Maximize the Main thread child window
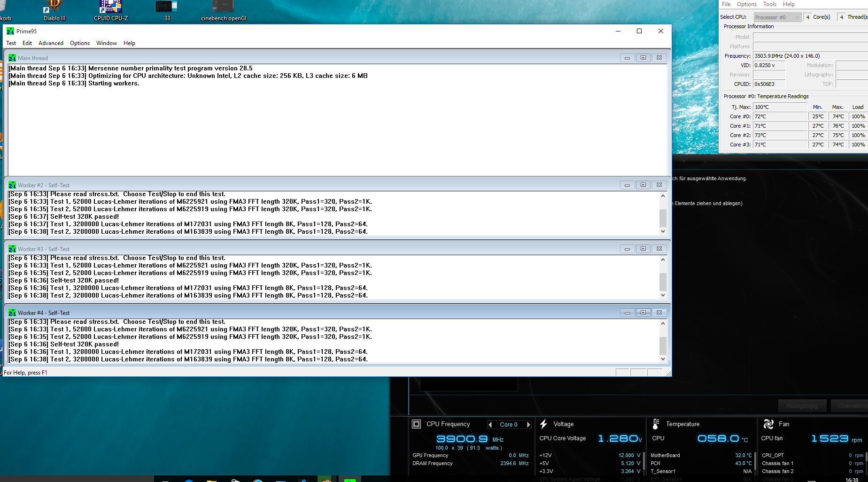The width and height of the screenshot is (868, 482). (643, 58)
